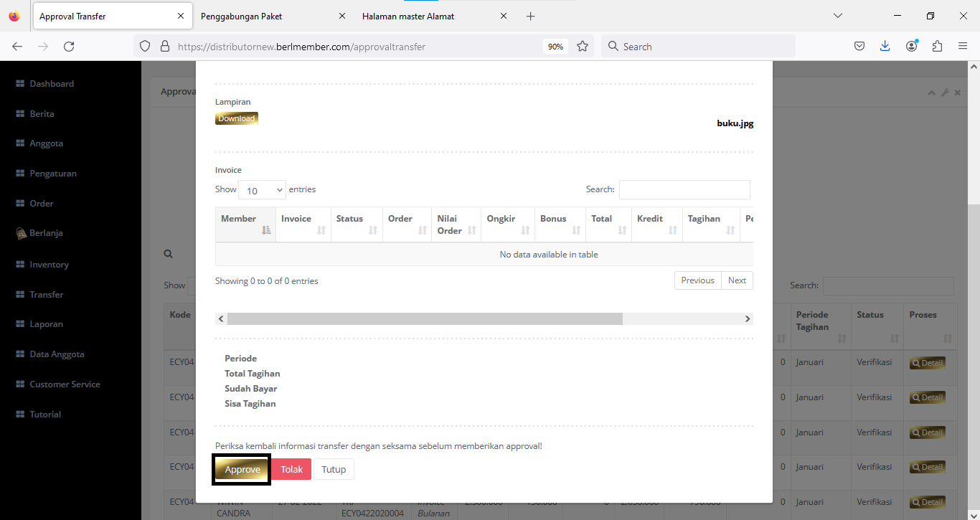Click the red Tolak button
The image size is (980, 520).
point(291,470)
